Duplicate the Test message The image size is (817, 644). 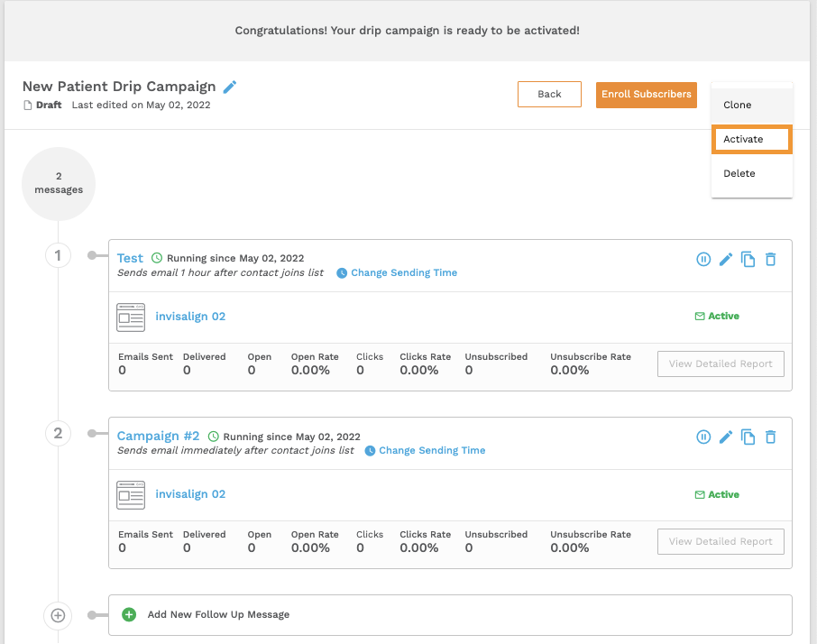point(748,259)
